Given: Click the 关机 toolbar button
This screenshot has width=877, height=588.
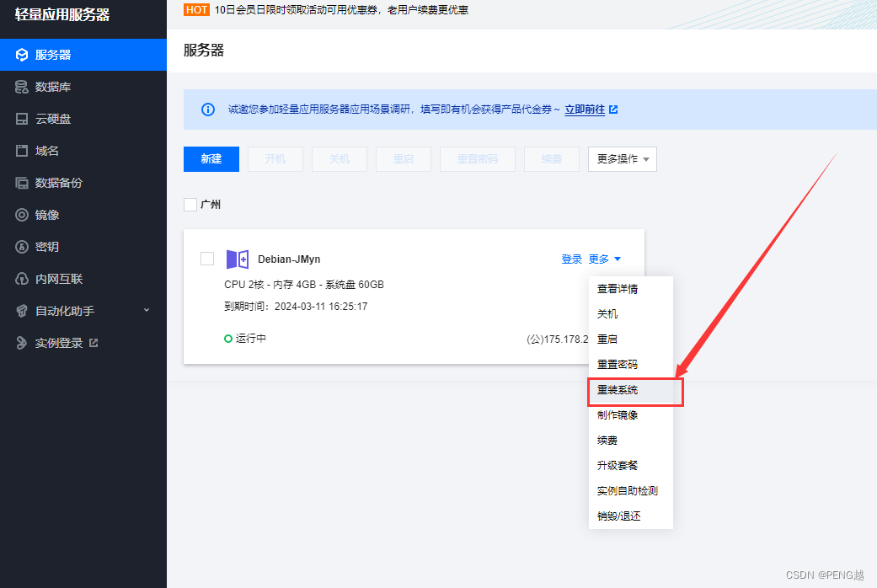Looking at the screenshot, I should click(x=340, y=159).
